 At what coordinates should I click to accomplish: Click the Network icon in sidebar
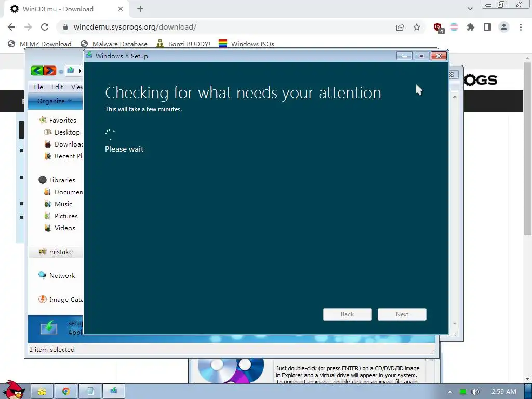click(43, 275)
